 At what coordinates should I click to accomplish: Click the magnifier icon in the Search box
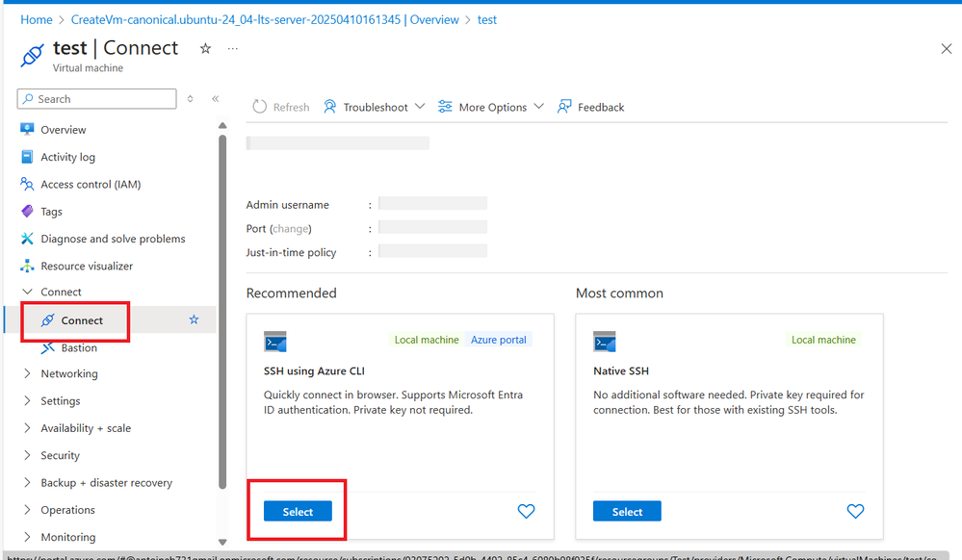(x=28, y=99)
